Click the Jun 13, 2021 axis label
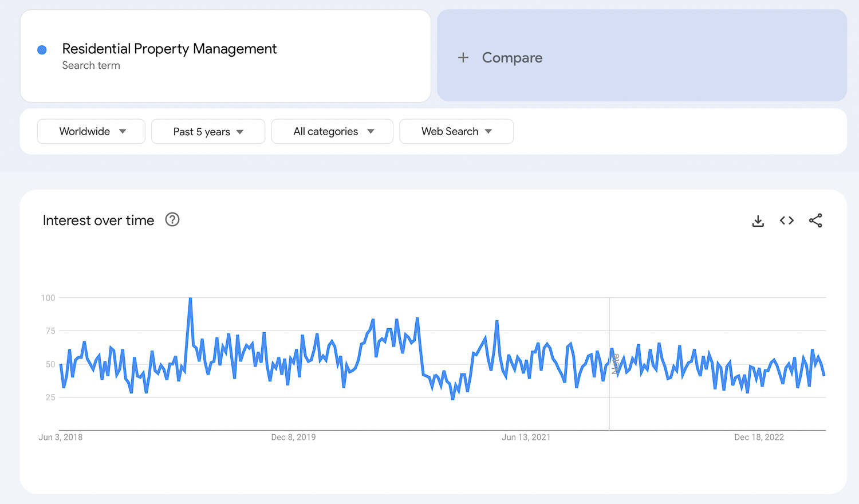The width and height of the screenshot is (859, 504). (526, 437)
